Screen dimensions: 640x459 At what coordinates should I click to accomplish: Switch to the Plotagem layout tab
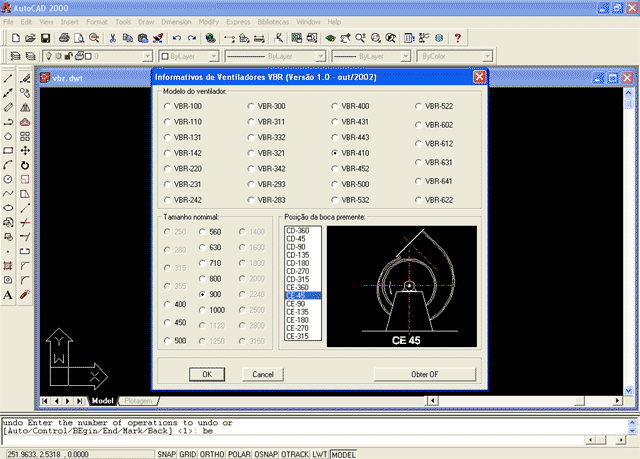click(x=137, y=400)
